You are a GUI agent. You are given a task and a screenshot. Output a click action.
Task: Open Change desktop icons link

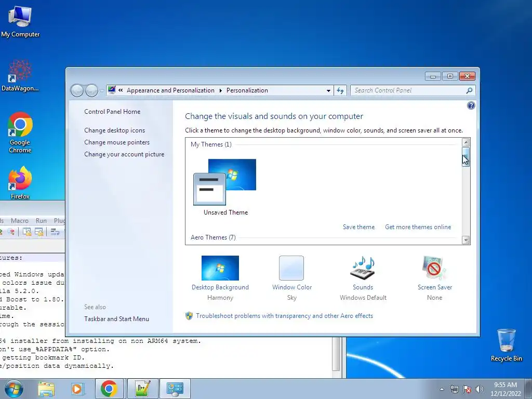[x=115, y=130]
